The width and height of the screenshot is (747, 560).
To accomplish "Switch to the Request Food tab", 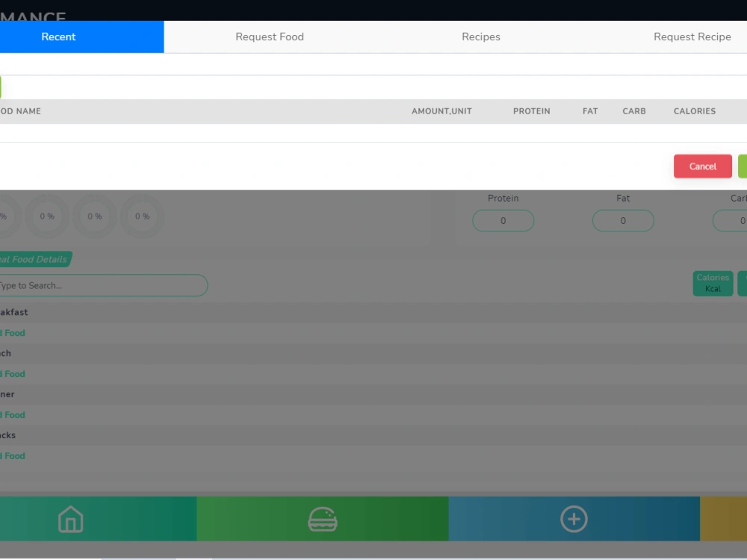I will click(270, 37).
